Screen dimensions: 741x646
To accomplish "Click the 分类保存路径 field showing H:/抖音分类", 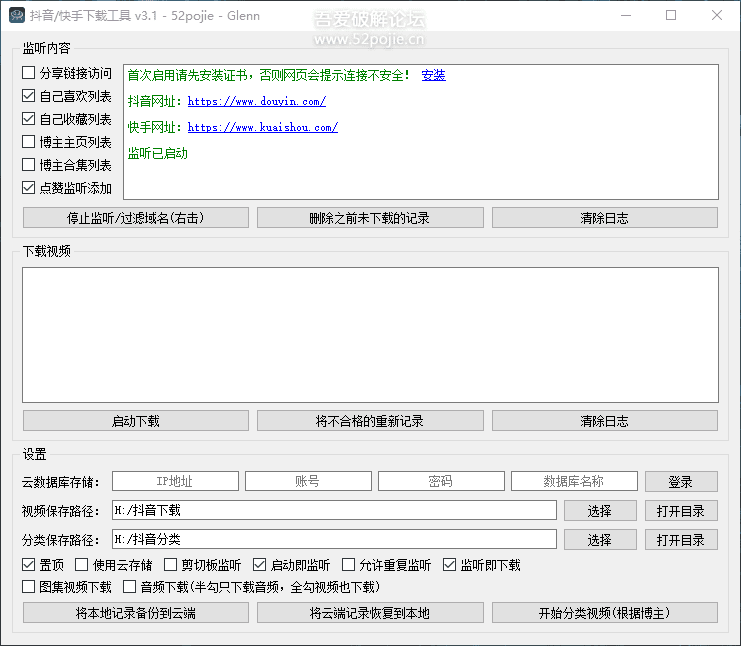I will pyautogui.click(x=334, y=539).
